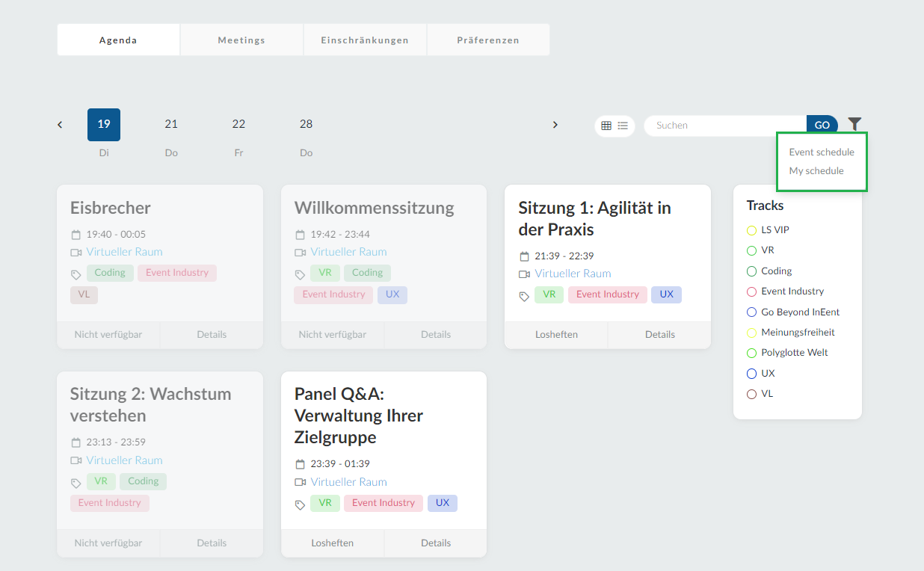Open the filter funnel icon
This screenshot has height=571, width=924.
click(x=854, y=125)
